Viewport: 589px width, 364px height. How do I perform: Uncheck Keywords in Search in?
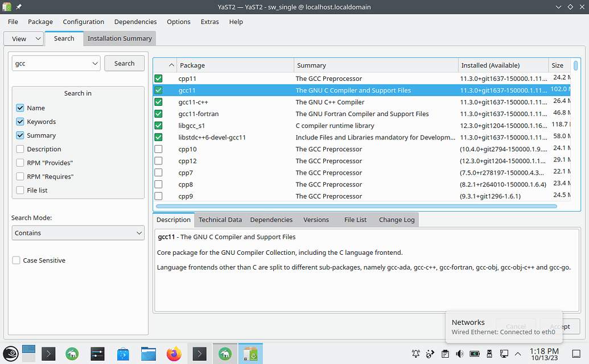pos(20,122)
